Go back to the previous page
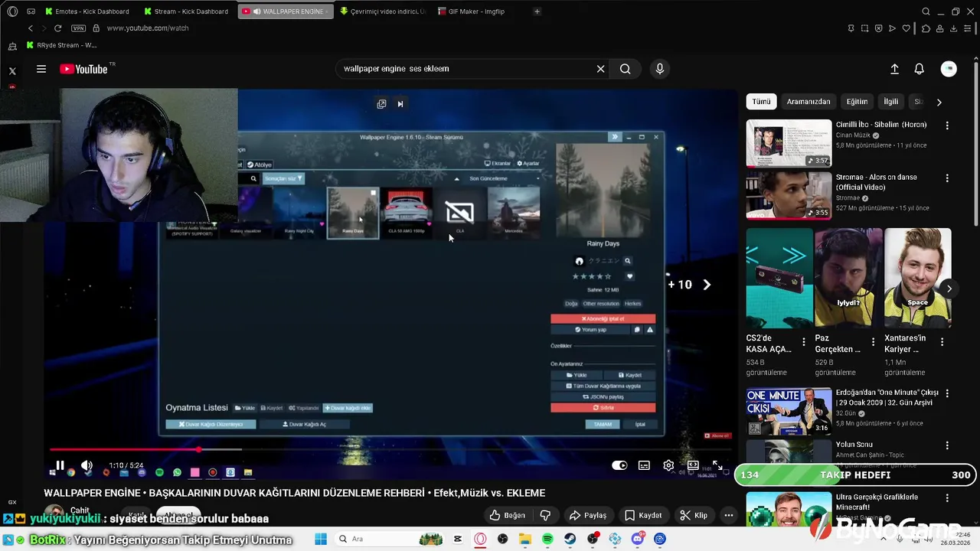This screenshot has width=980, height=551. (31, 28)
